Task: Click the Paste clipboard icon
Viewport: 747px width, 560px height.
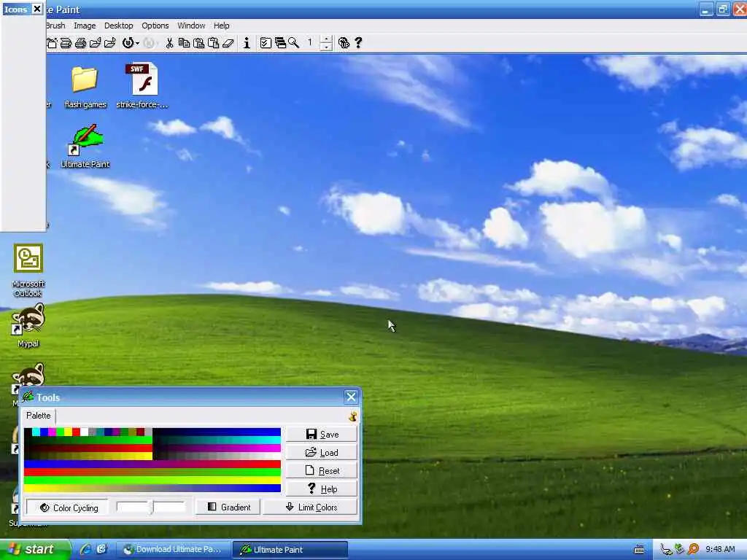Action: [x=198, y=43]
